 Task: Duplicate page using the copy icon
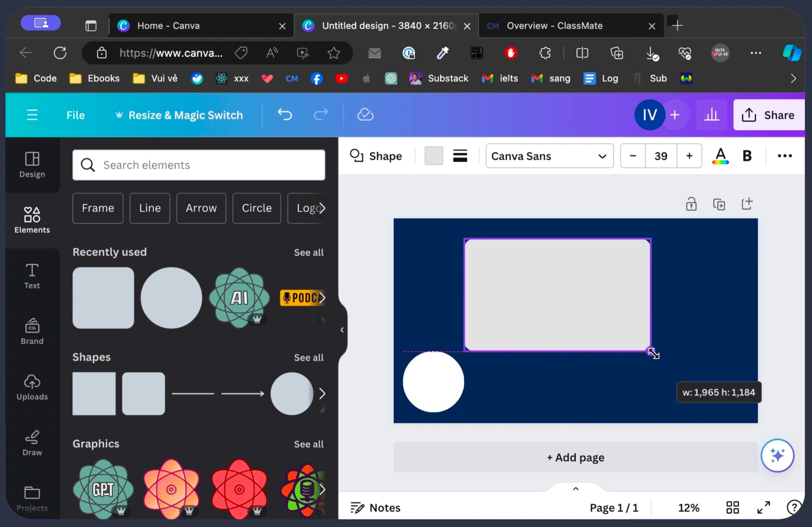[719, 204]
